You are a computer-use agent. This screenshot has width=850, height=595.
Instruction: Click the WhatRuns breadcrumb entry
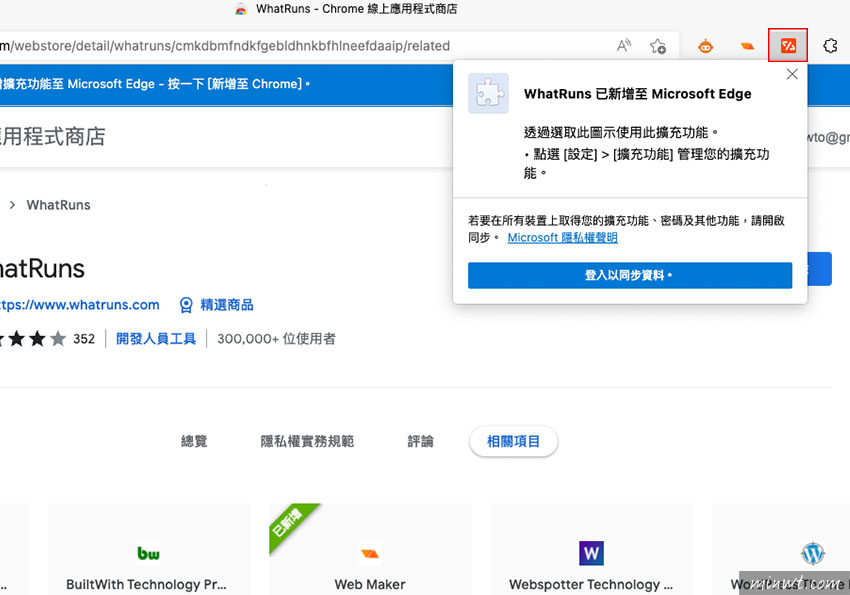[59, 205]
